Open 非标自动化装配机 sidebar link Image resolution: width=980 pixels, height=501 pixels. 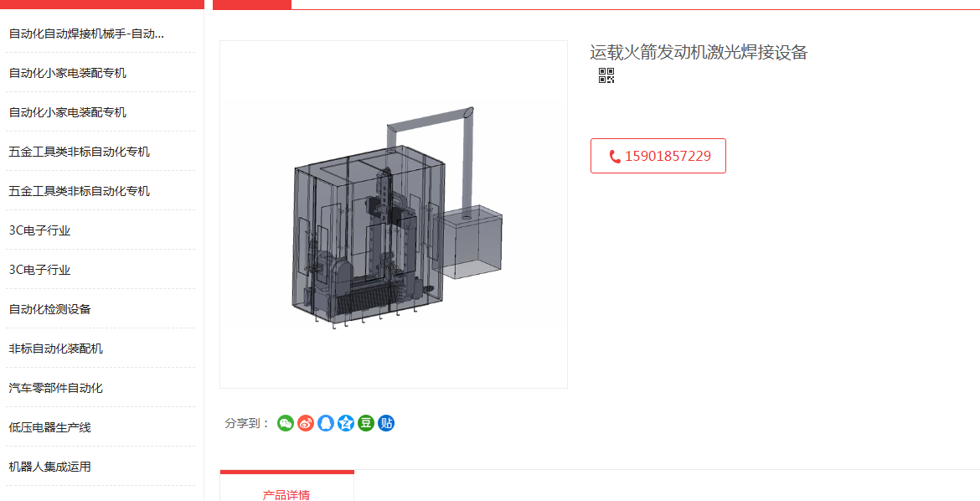point(55,349)
